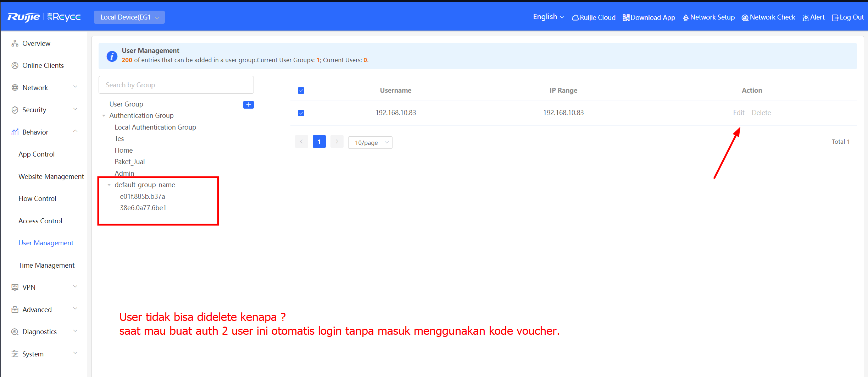Click the Ruijie Cloud icon in header
The width and height of the screenshot is (868, 377).
575,18
